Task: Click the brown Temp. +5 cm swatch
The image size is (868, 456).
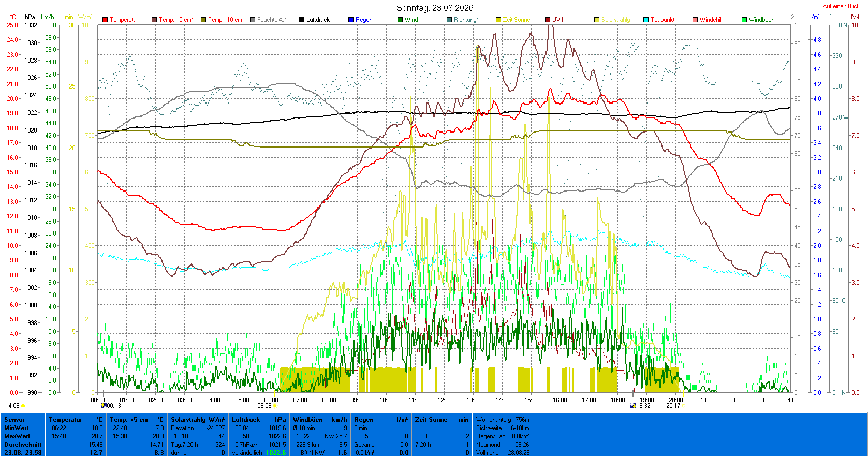Action: click(x=154, y=20)
